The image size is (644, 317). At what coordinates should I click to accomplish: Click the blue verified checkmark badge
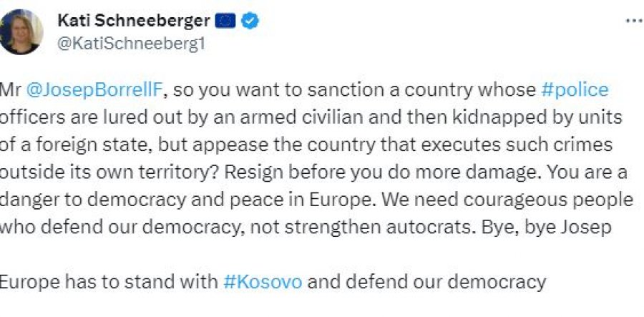[x=250, y=21]
